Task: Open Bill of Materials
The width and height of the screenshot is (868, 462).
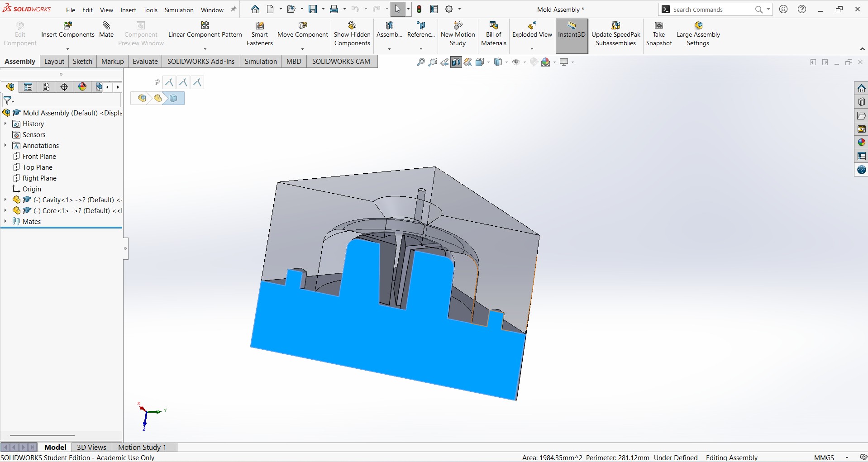Action: (493, 33)
